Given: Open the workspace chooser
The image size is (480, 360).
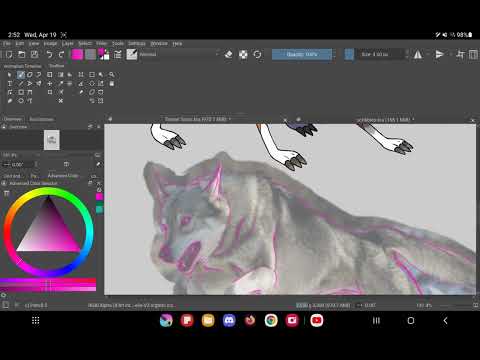Looking at the screenshot, I should [473, 54].
